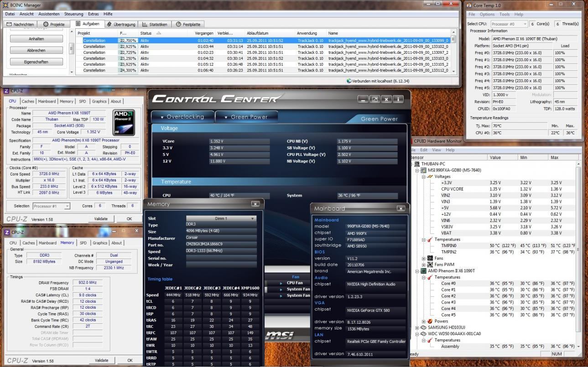Expand the Fans PWM node
Viewport: 588px width, 367px height.
(423, 265)
